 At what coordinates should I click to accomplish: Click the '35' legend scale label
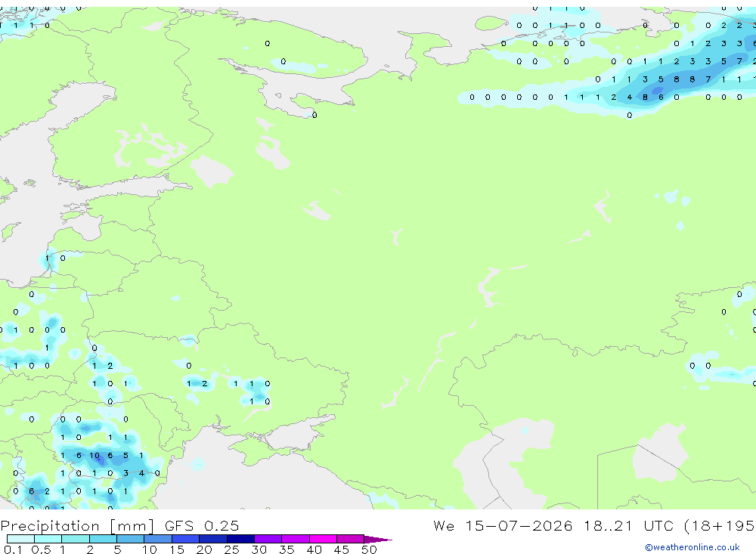[287, 549]
